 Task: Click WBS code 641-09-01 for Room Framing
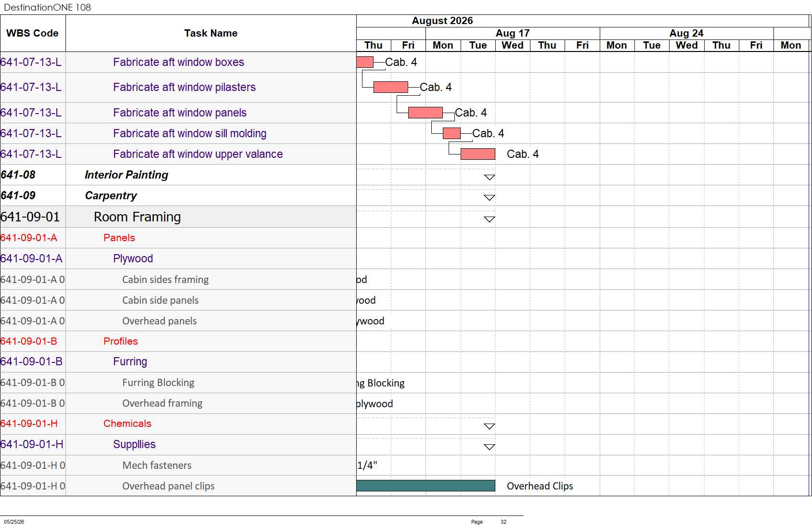coord(30,217)
